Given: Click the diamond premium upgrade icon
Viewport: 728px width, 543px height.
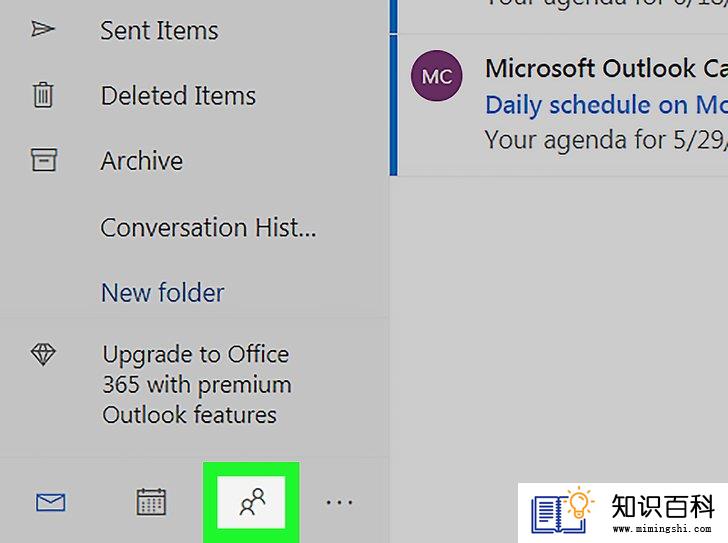Looking at the screenshot, I should tap(43, 354).
